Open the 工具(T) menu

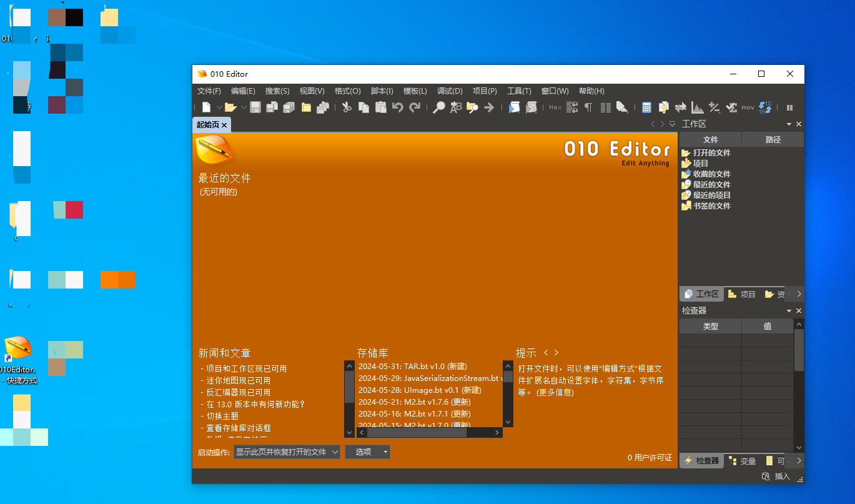pos(519,91)
